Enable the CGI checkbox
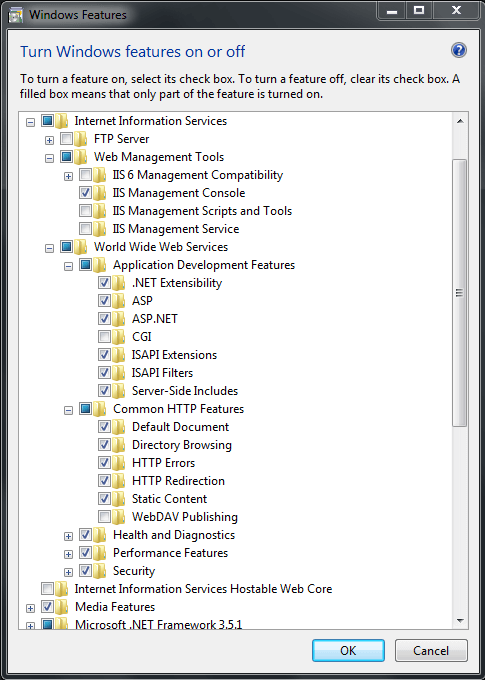485x680 pixels. (104, 337)
